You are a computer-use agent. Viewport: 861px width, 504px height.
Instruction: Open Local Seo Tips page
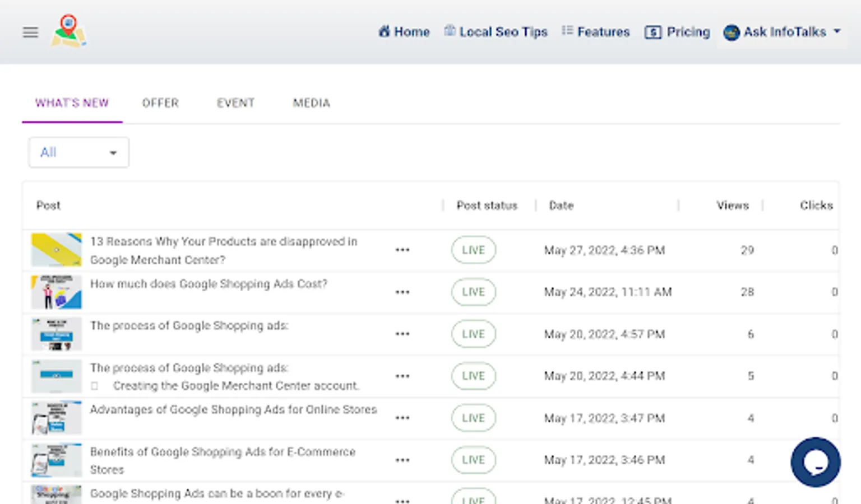coord(496,32)
